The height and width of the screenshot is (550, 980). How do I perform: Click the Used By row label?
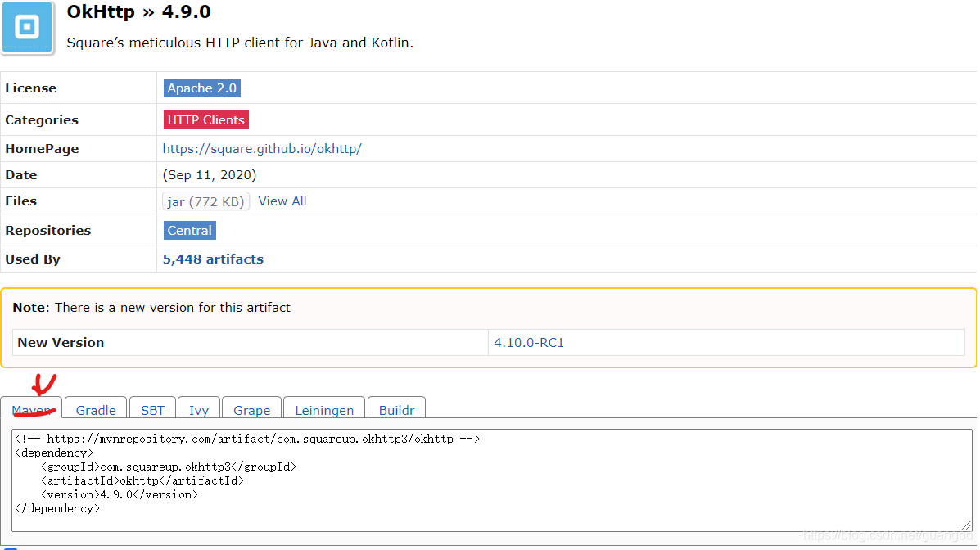[x=33, y=259]
